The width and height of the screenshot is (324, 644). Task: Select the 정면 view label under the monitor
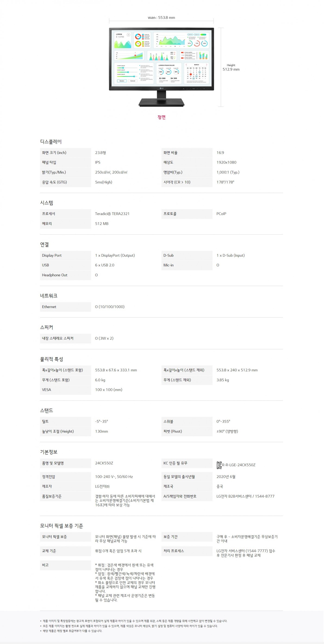[161, 117]
